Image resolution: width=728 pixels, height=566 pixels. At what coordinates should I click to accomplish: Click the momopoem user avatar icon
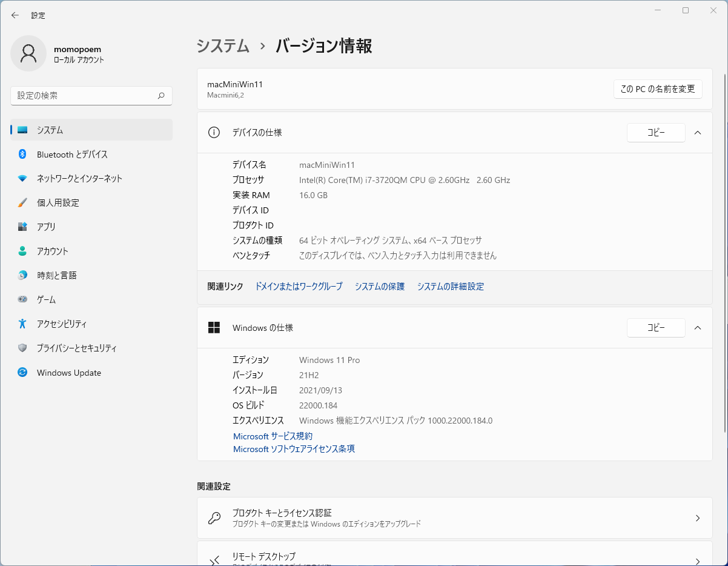[28, 53]
